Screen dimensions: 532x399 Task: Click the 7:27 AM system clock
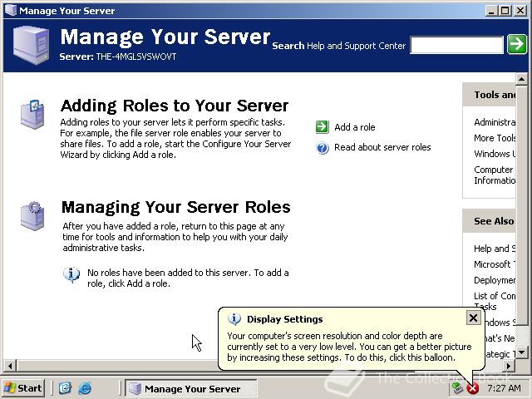(504, 388)
